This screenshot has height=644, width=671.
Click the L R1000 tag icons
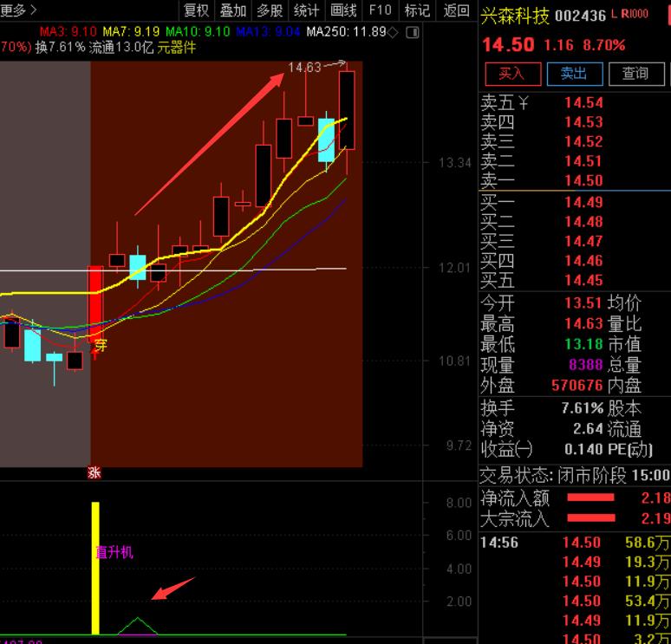tap(629, 14)
